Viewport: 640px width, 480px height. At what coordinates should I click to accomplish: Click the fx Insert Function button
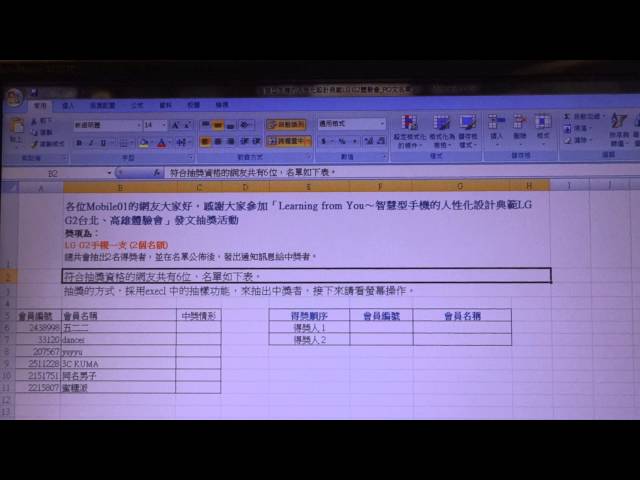click(x=157, y=173)
